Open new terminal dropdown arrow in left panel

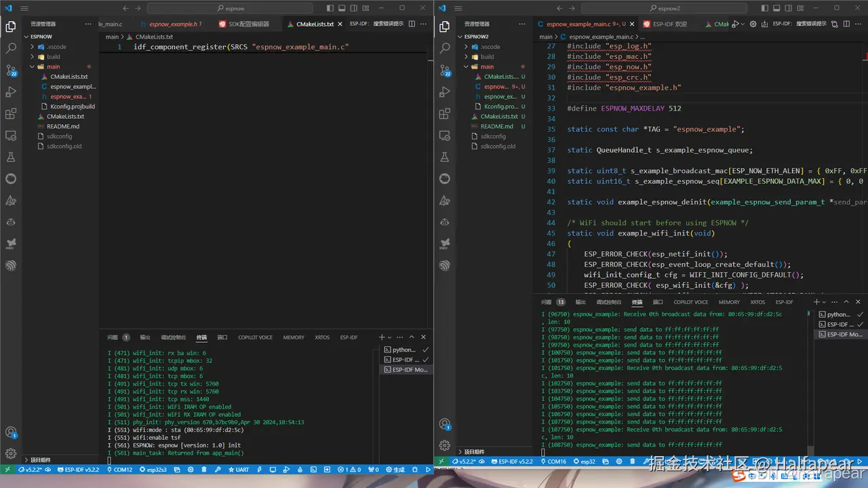click(x=391, y=337)
